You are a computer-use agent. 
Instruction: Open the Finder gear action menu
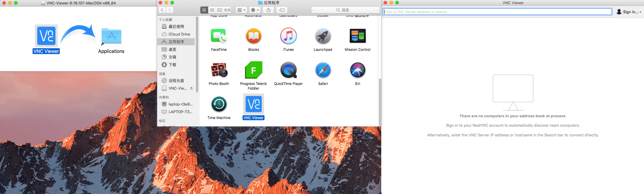(255, 10)
